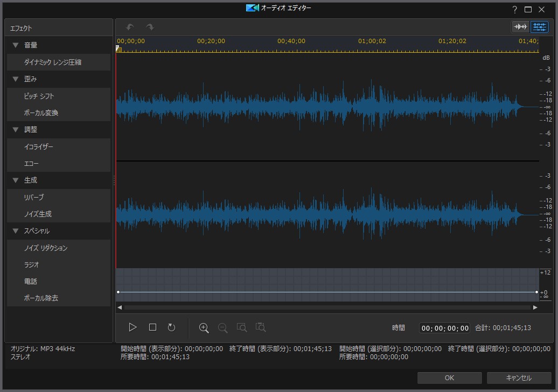Click the 開始時間 (表示部分) status entry
Image resolution: width=558 pixels, height=392 pixels.
[172, 349]
